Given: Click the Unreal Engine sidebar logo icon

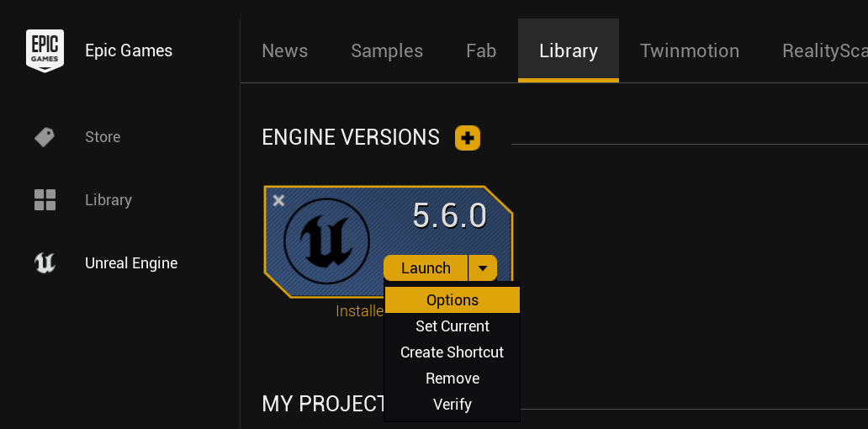Looking at the screenshot, I should (45, 263).
